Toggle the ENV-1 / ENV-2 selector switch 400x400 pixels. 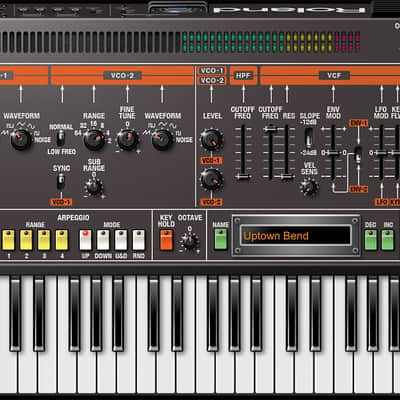tap(358, 154)
